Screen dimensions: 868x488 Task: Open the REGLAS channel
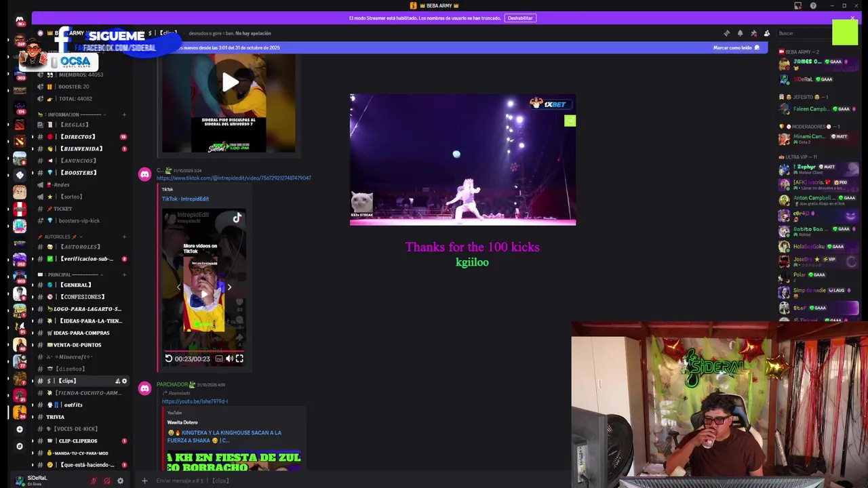click(81, 125)
